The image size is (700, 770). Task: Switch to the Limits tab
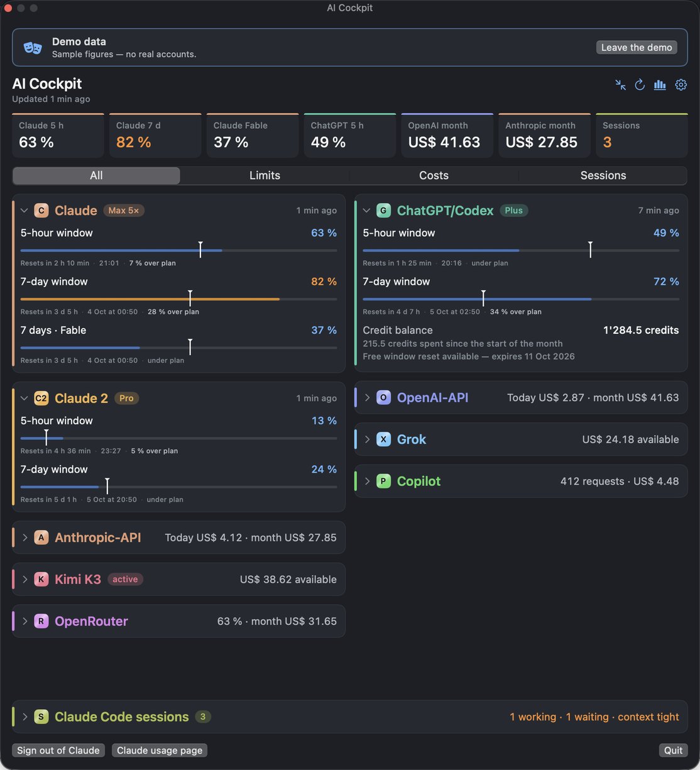265,175
